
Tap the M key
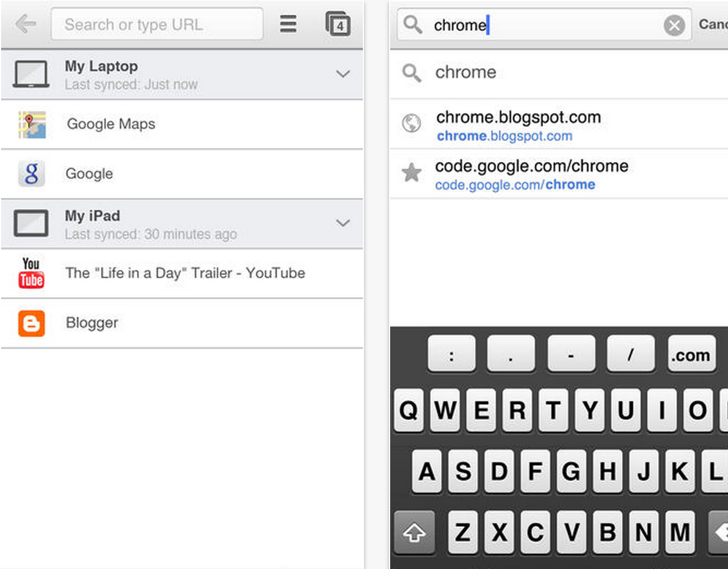tap(680, 532)
